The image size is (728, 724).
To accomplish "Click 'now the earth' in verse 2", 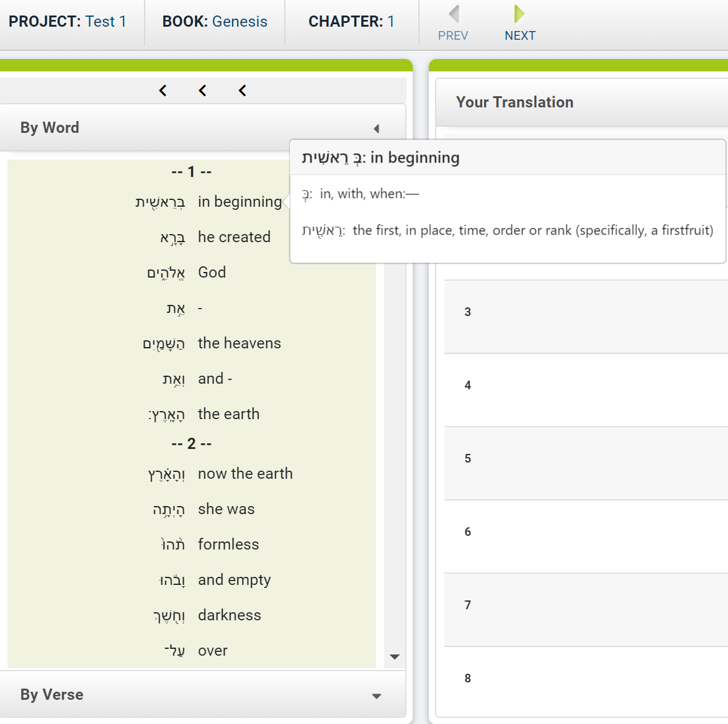I will tap(245, 474).
